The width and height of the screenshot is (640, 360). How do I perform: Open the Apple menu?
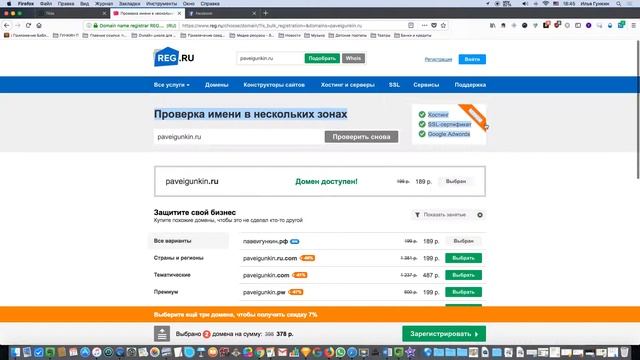tap(9, 3)
